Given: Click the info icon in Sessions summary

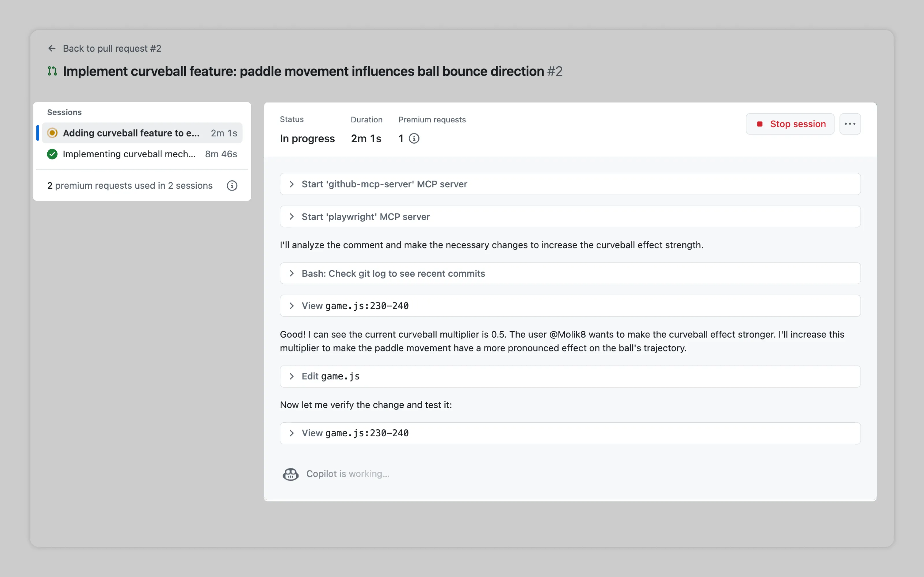Looking at the screenshot, I should (x=232, y=186).
